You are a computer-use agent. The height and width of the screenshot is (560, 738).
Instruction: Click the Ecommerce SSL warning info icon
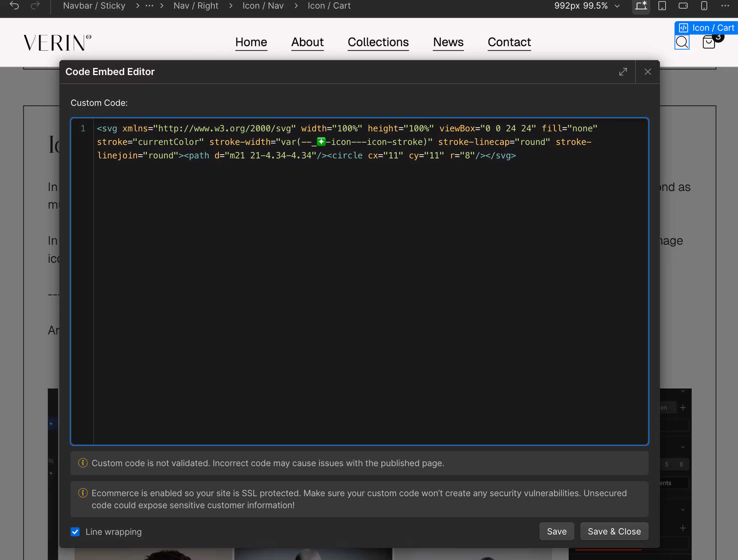coord(83,493)
